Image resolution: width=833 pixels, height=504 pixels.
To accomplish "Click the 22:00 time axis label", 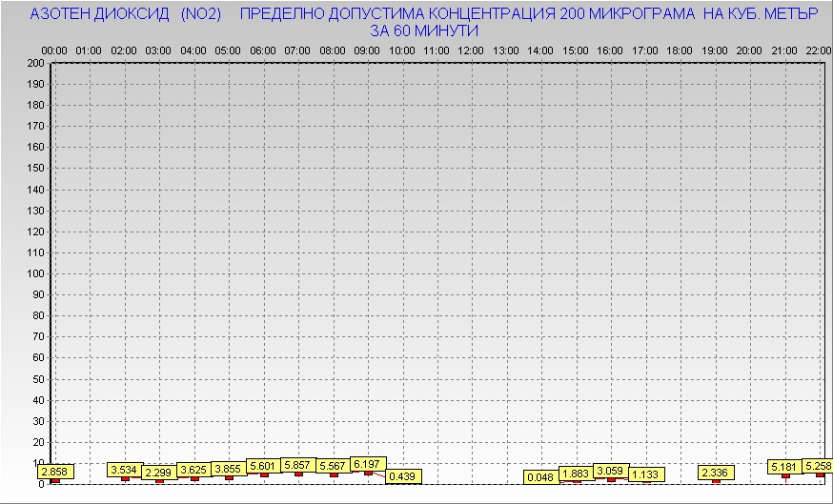I will tap(817, 50).
